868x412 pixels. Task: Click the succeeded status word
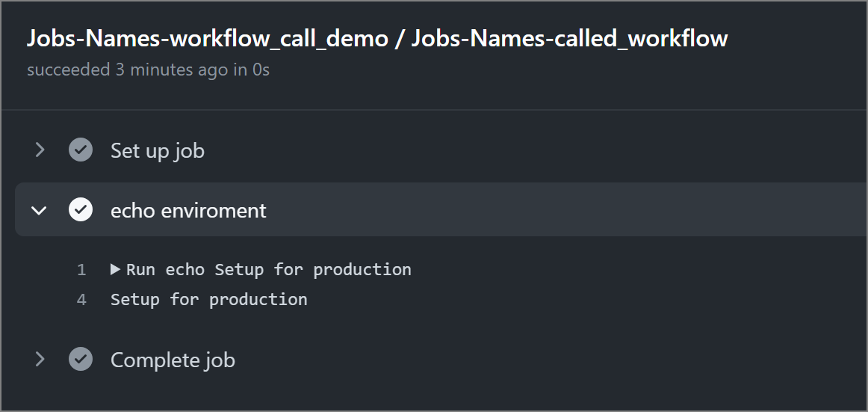click(x=68, y=70)
